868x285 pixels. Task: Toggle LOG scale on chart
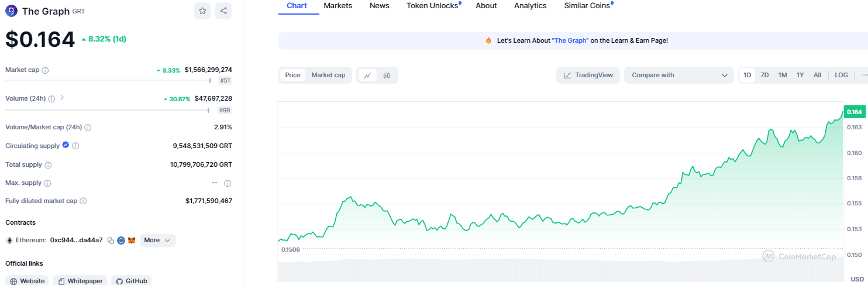pos(841,75)
